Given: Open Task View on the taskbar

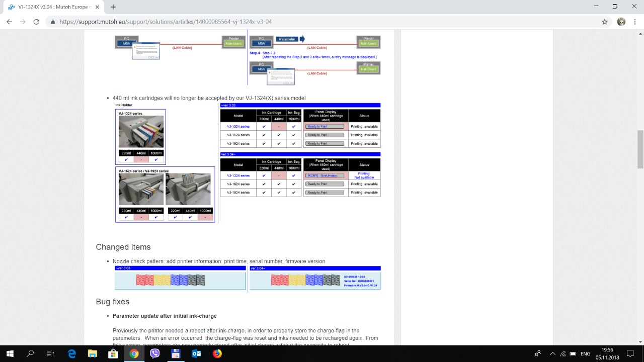Looking at the screenshot, I should click(50, 353).
